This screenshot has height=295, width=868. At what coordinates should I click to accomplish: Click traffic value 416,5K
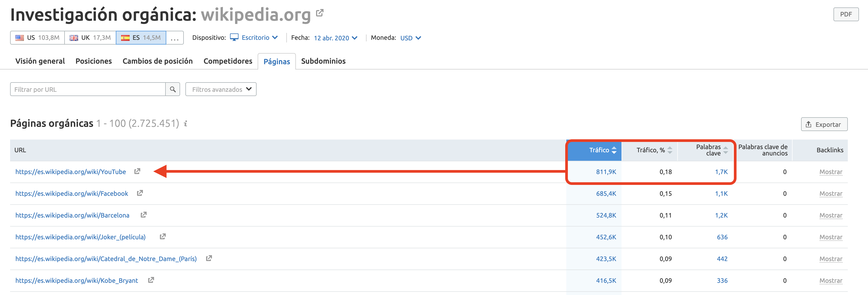tap(606, 280)
